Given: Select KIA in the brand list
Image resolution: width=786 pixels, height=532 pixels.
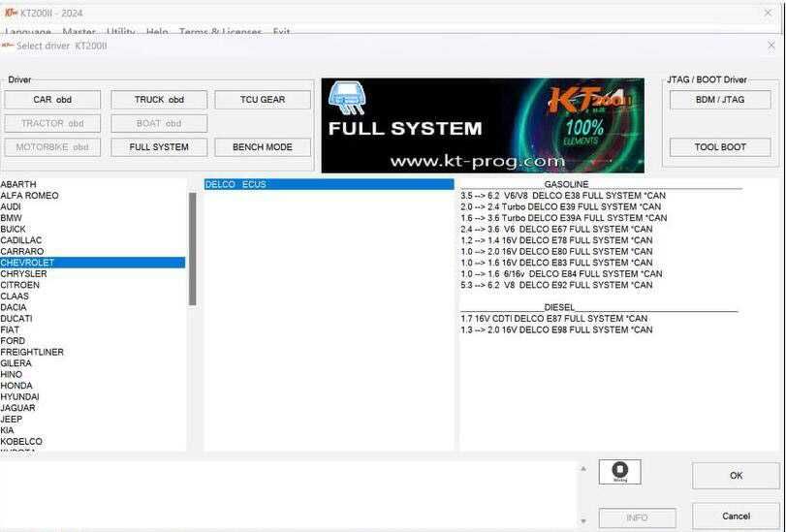Looking at the screenshot, I should pyautogui.click(x=93, y=430).
